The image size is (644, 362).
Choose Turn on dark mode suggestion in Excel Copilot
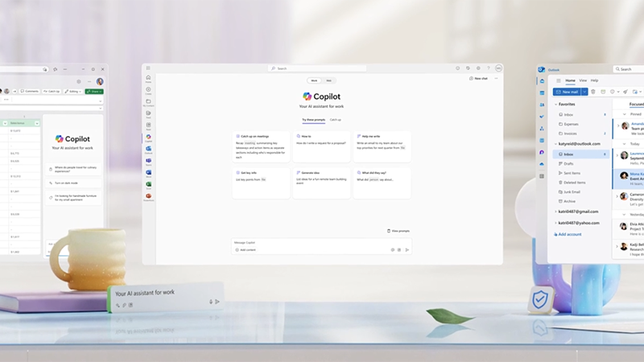click(x=73, y=183)
